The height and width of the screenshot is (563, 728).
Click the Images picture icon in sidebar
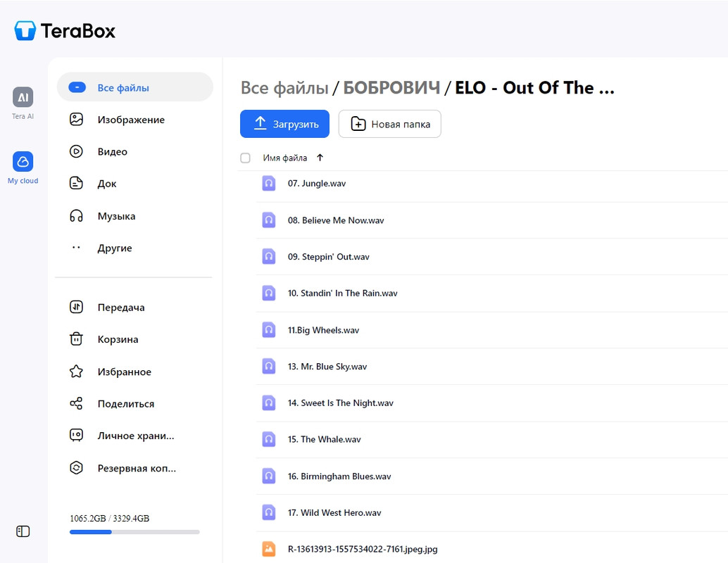[x=76, y=119]
